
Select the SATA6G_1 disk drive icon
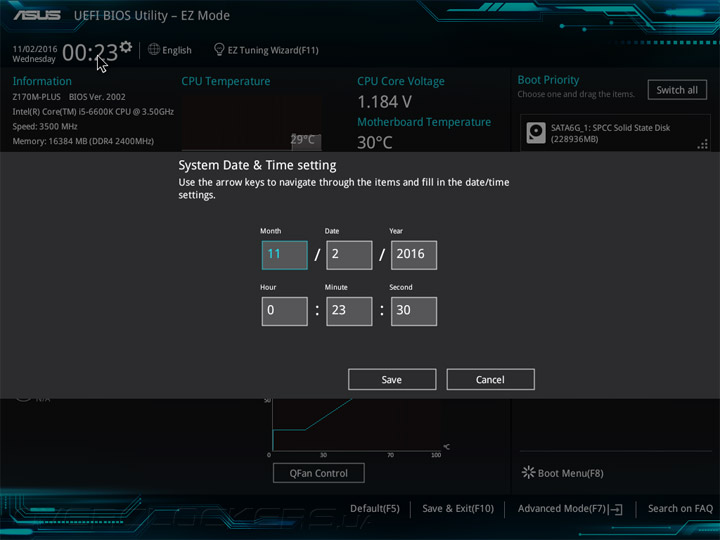pyautogui.click(x=536, y=133)
